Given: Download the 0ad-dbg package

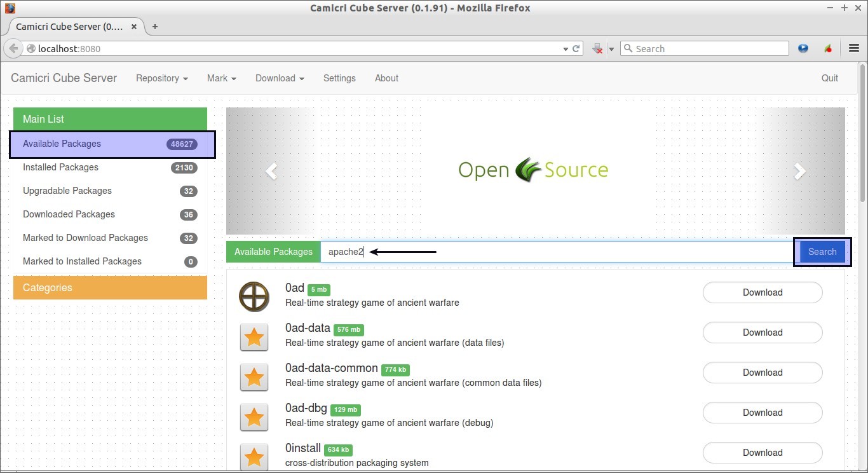Looking at the screenshot, I should [763, 413].
